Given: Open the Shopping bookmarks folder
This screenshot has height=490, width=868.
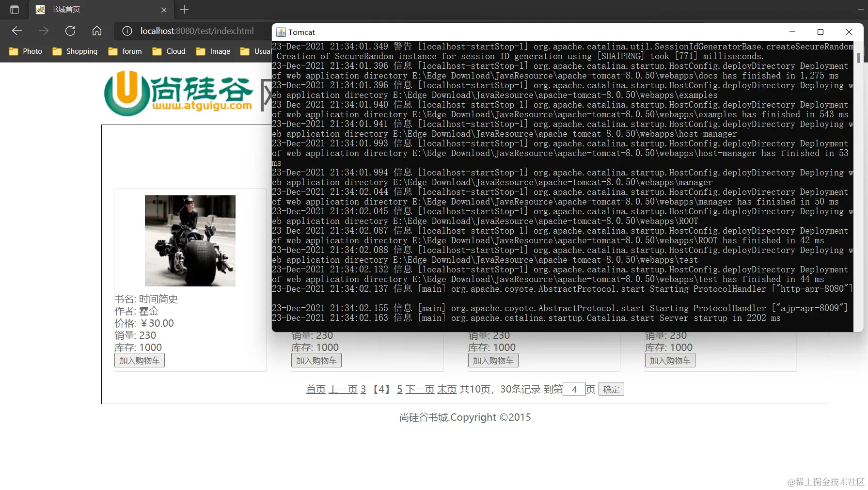Looking at the screenshot, I should click(x=75, y=51).
